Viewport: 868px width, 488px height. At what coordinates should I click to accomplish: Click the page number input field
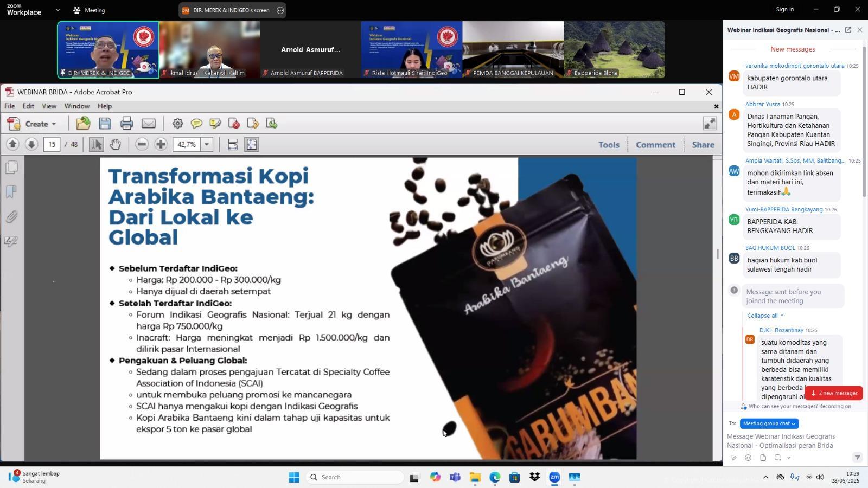[x=52, y=144]
